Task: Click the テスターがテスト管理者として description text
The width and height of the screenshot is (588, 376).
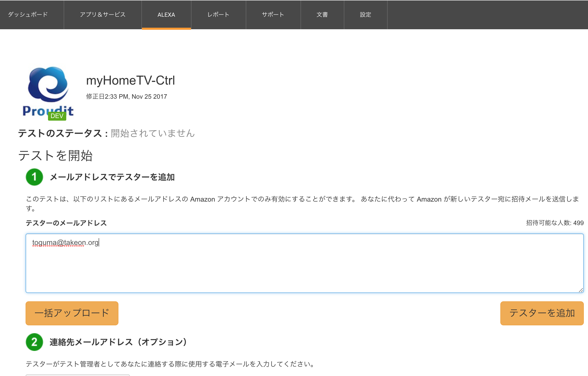Action: pos(171,364)
